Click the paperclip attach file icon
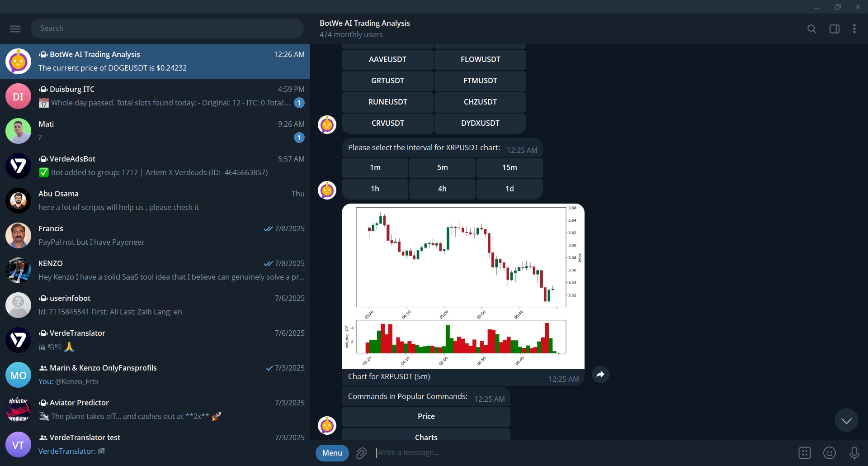868x466 pixels. coord(361,453)
